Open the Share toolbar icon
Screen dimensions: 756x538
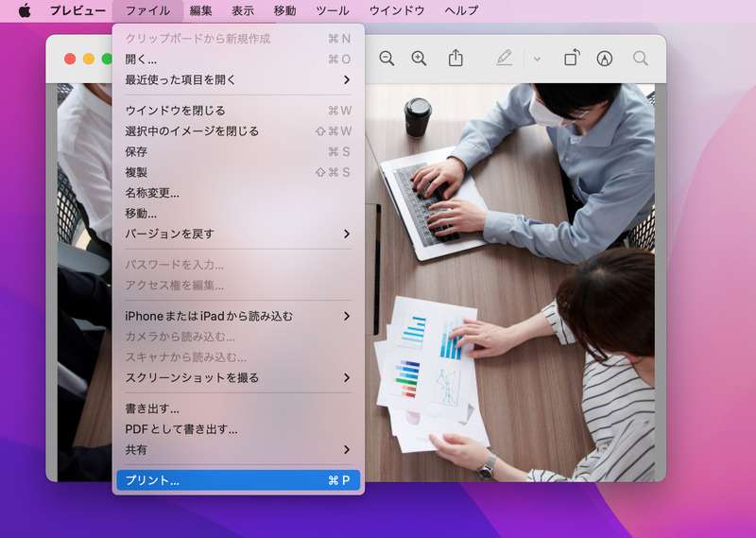click(455, 59)
